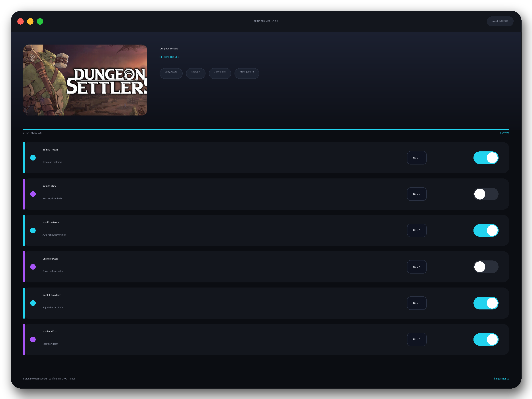Click the NUM 6 hotkey button
The width and height of the screenshot is (532, 399).
click(417, 339)
